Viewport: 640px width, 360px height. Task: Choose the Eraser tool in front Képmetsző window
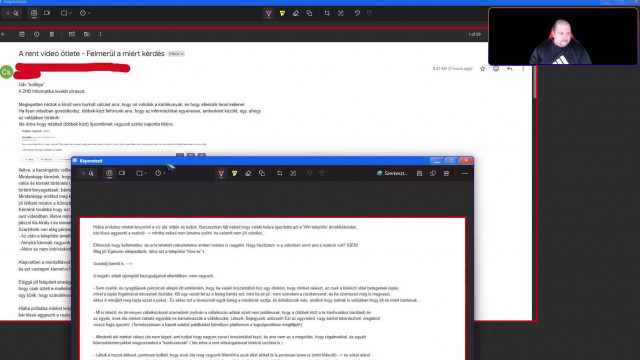point(248,173)
